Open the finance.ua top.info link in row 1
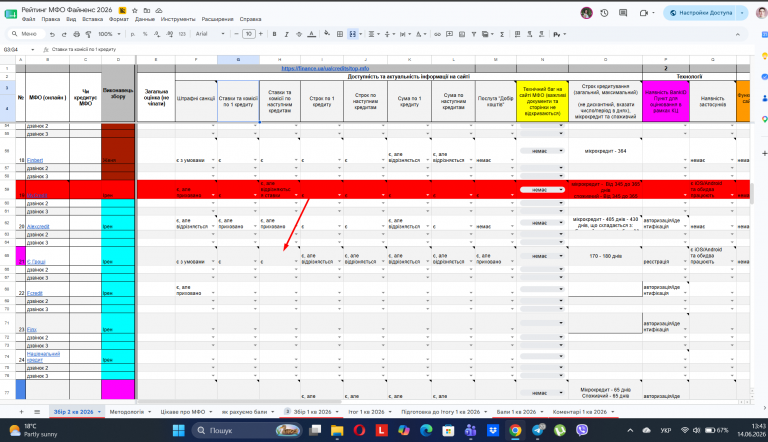The image size is (768, 442). point(325,69)
